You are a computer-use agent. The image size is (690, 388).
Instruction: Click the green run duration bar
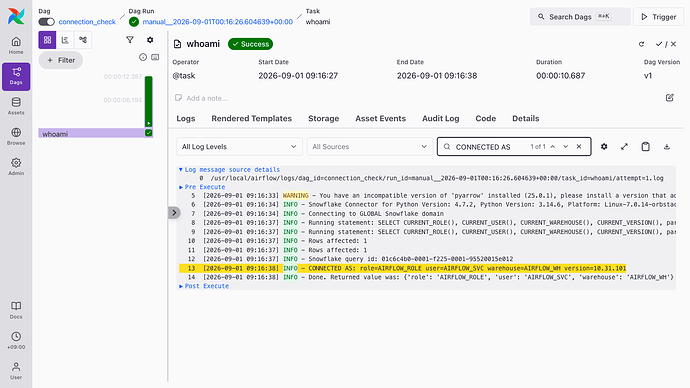click(149, 102)
